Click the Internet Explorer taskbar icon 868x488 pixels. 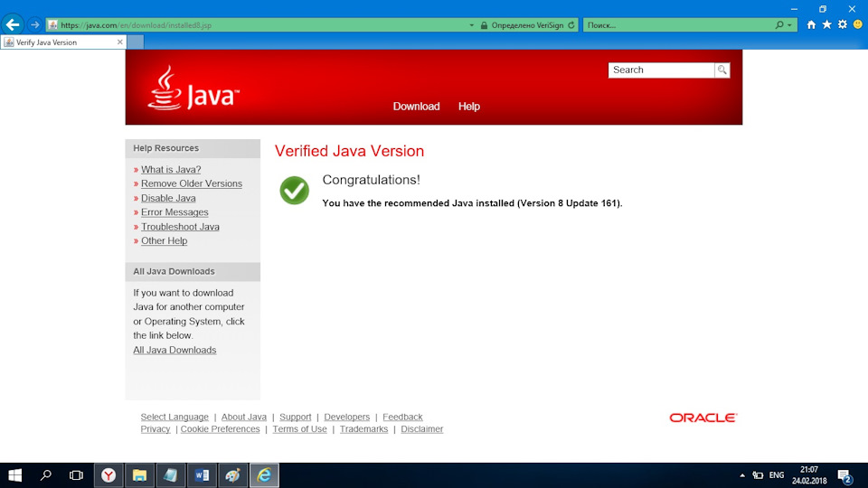264,475
